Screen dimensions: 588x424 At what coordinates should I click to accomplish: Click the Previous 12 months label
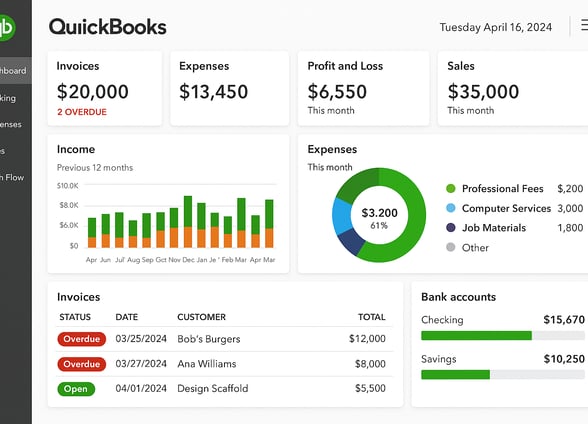point(95,168)
